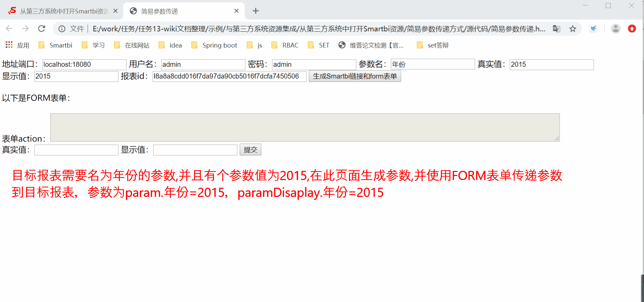Open a new browser tab
The width and height of the screenshot is (644, 302).
coord(256,11)
